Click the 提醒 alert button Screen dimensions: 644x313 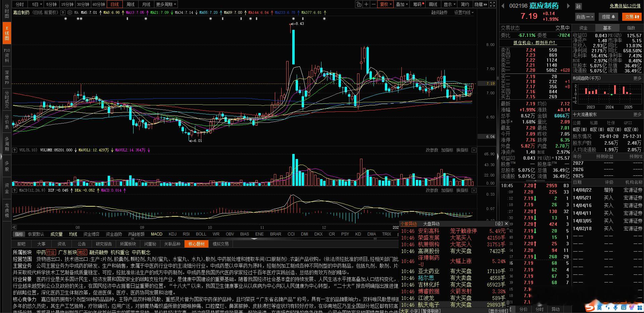click(x=608, y=17)
